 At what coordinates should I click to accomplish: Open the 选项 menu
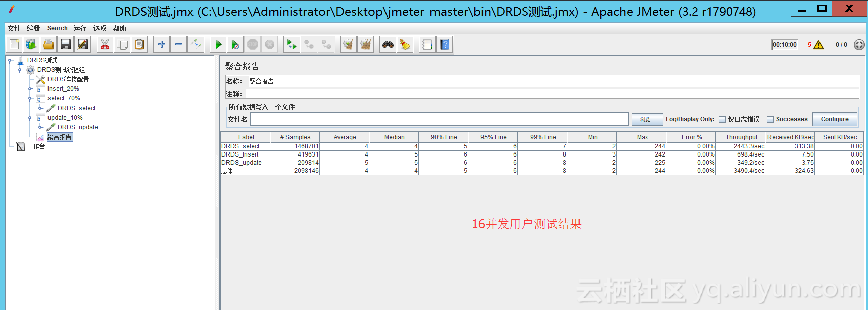tap(100, 28)
